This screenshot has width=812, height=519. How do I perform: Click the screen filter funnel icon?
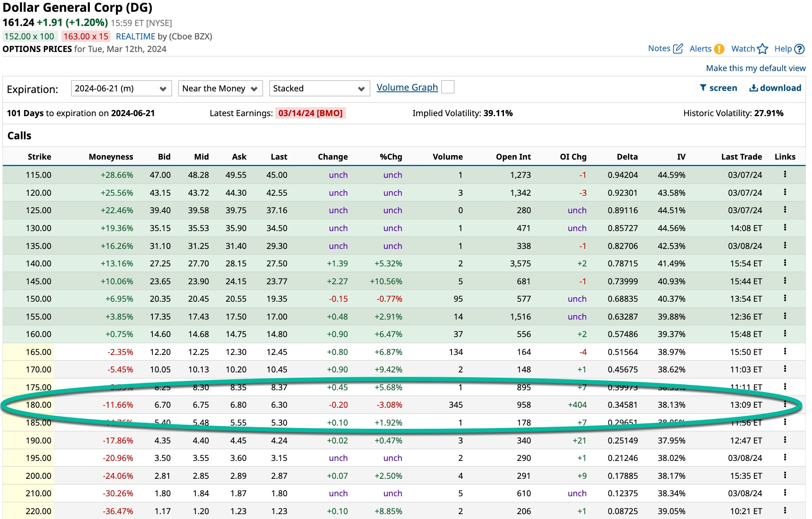(x=703, y=88)
